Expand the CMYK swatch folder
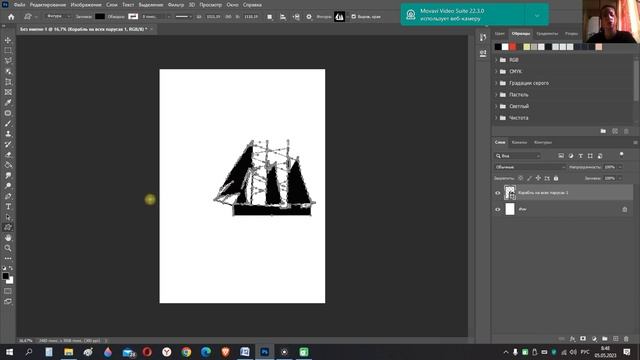The image size is (640, 360). point(496,71)
